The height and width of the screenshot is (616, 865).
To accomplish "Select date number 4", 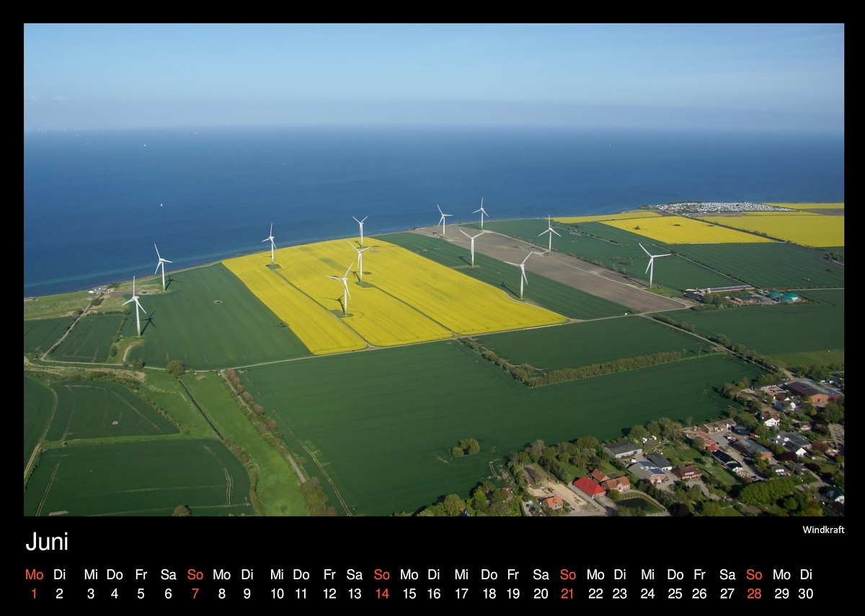I will 114,594.
